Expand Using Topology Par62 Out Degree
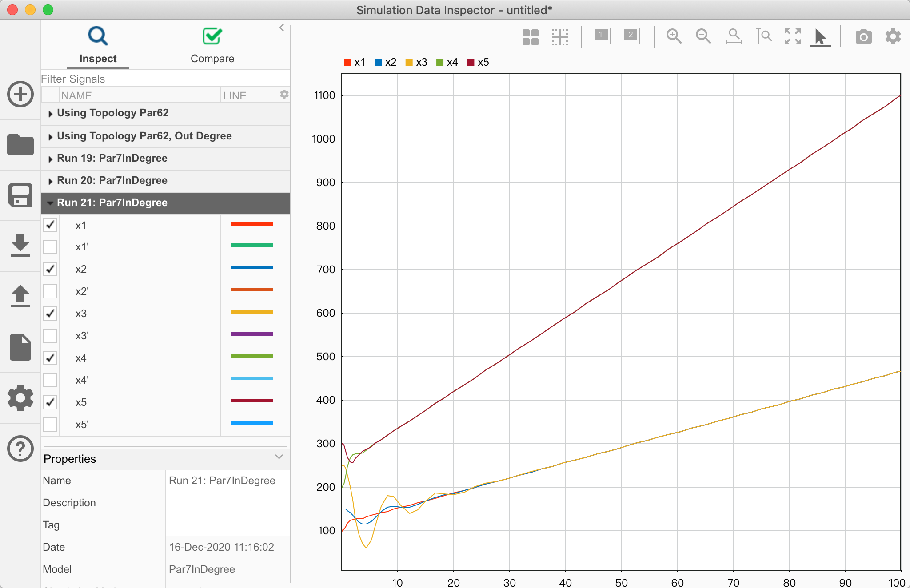 tap(52, 136)
